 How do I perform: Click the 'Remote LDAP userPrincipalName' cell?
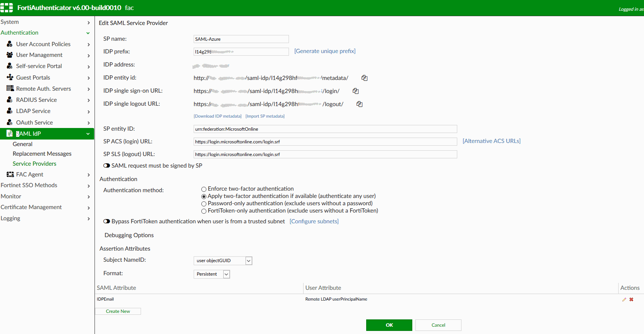pos(336,299)
